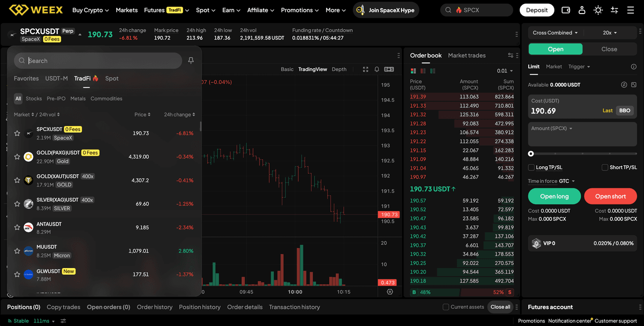The image size is (644, 326).
Task: Open order book settings sliders icon
Action: point(511,55)
